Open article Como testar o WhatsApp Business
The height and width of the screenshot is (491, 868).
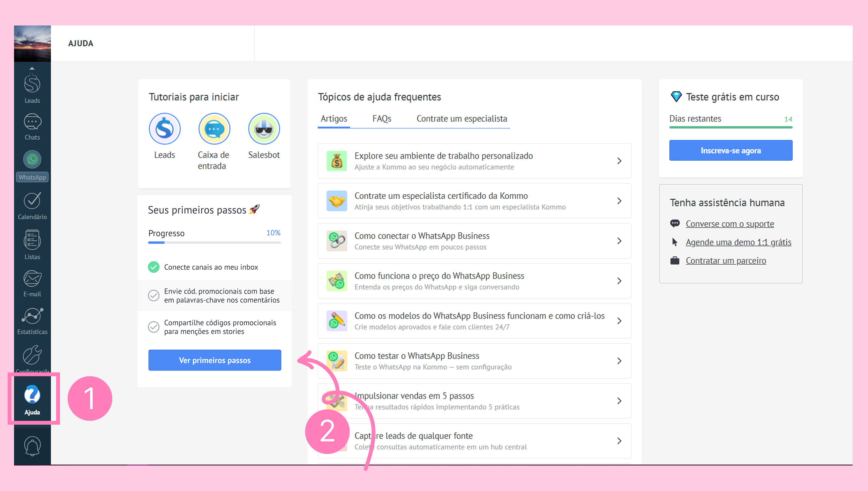[475, 361]
